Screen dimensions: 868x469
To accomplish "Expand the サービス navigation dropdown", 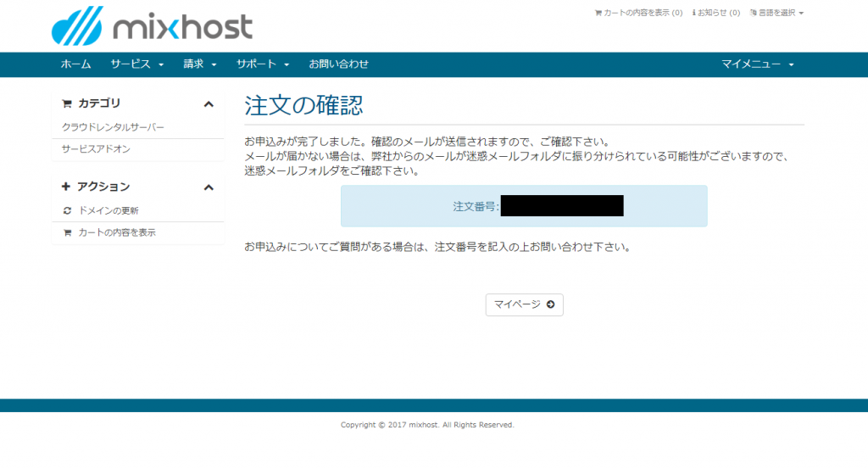I will click(136, 64).
